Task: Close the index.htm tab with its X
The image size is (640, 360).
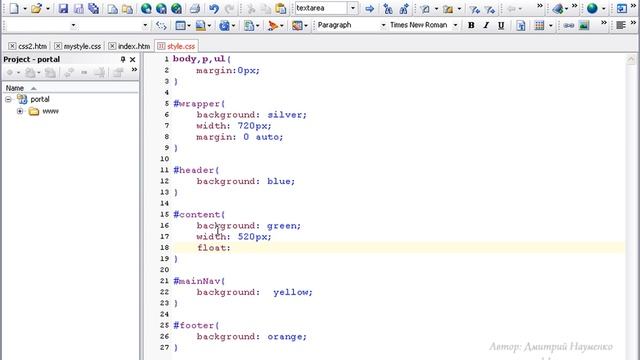Action: point(112,46)
